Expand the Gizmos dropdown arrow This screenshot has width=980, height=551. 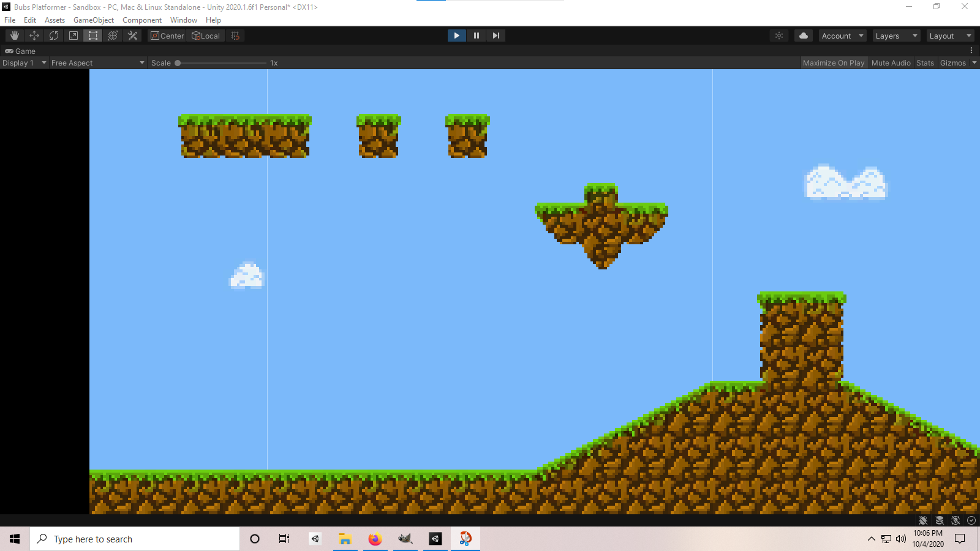(x=974, y=62)
